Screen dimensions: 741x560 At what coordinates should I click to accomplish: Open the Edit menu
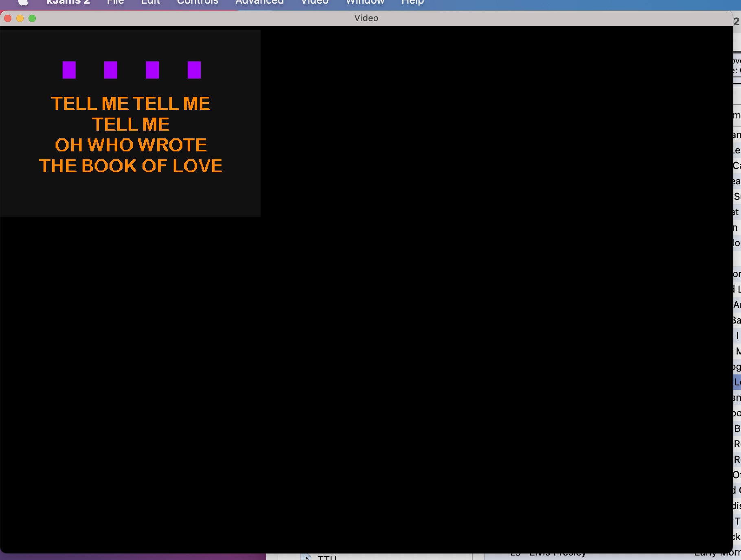(150, 2)
